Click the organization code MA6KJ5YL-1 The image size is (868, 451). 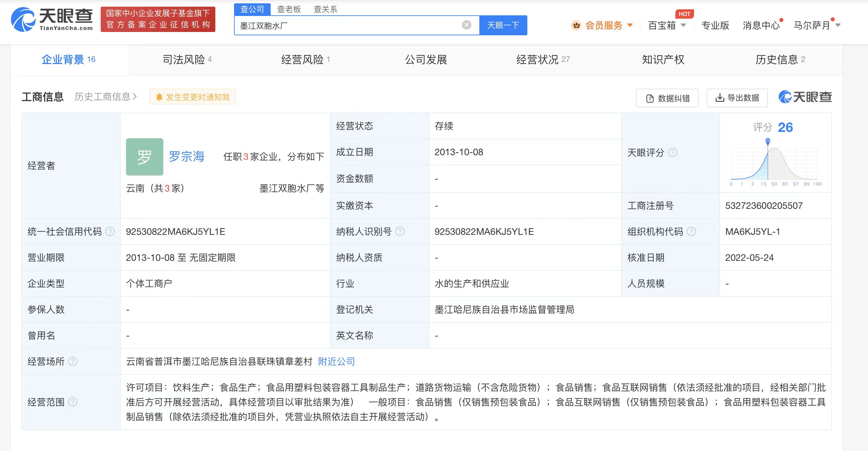click(x=752, y=231)
